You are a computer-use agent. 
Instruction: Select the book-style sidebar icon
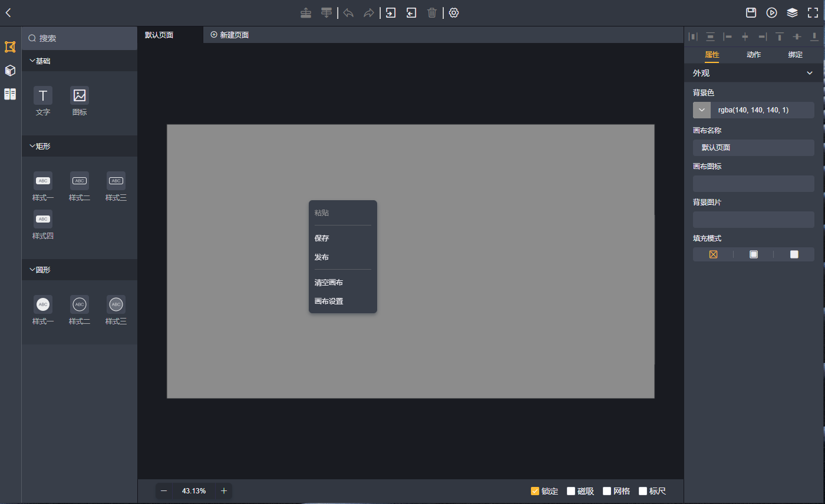pos(10,94)
